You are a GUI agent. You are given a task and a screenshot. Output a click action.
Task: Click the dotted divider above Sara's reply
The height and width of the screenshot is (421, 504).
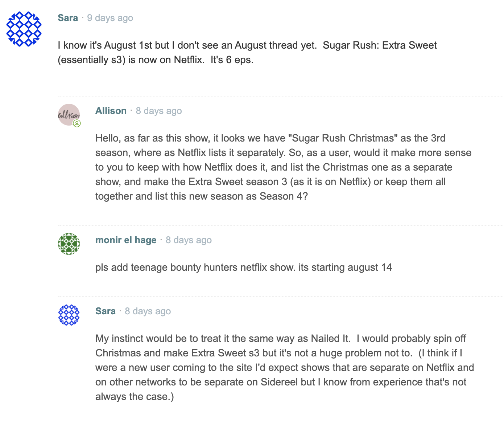tap(281, 297)
